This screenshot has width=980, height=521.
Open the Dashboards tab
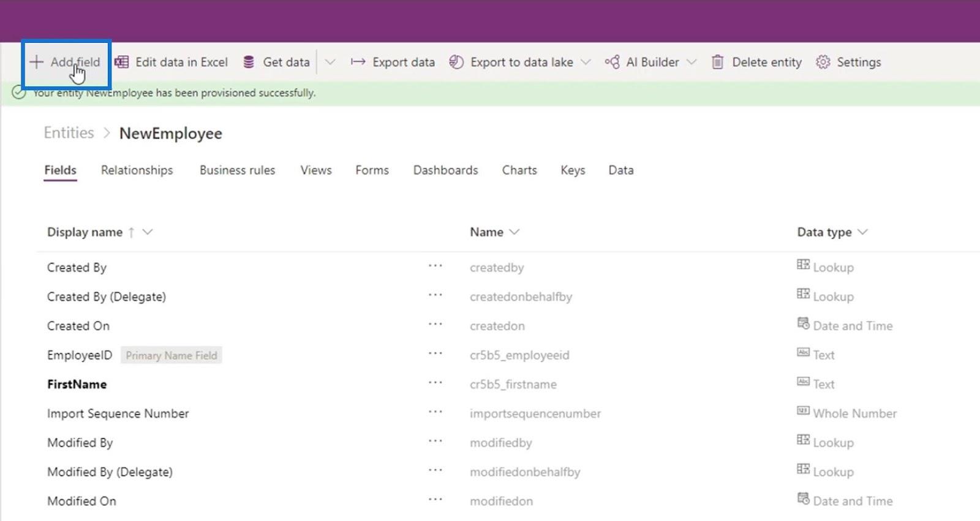coord(445,170)
